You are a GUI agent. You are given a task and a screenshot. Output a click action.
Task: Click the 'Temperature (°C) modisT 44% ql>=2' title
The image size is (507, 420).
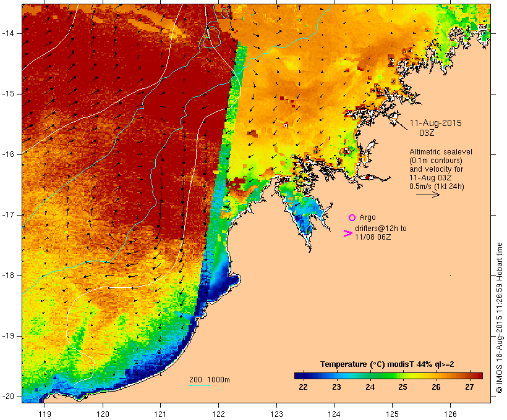click(x=387, y=364)
